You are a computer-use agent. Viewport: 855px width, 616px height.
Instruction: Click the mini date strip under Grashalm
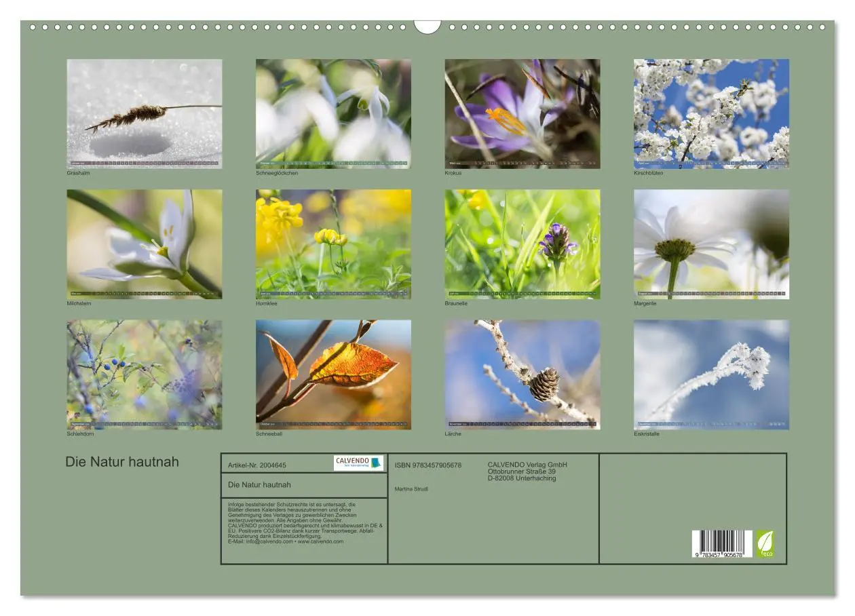click(143, 163)
